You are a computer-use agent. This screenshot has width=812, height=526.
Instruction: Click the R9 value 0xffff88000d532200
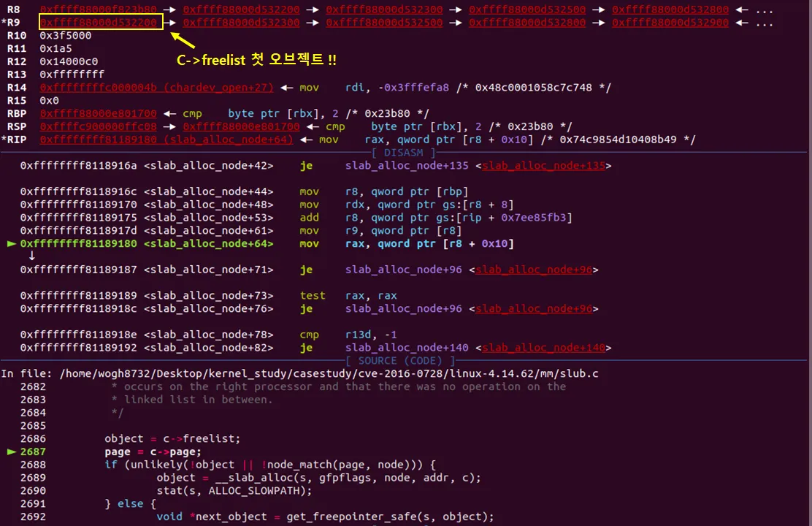coord(98,23)
